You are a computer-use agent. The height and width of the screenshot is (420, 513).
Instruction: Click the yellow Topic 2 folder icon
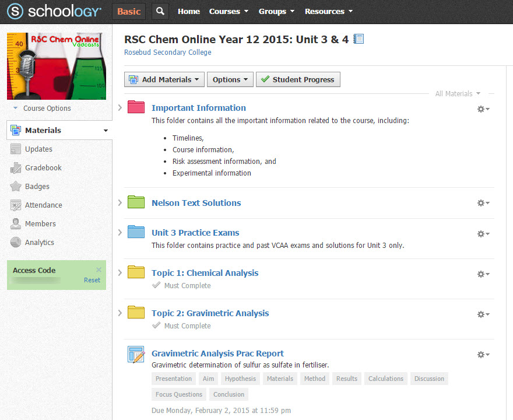coord(136,312)
